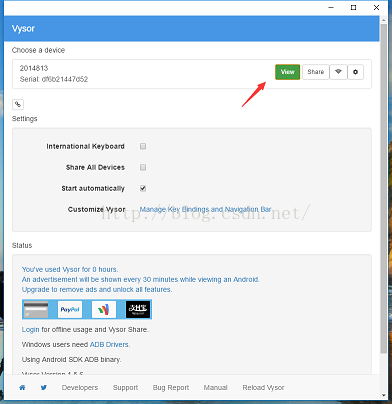Open the Developers footer link
The height and width of the screenshot is (404, 392).
(80, 388)
